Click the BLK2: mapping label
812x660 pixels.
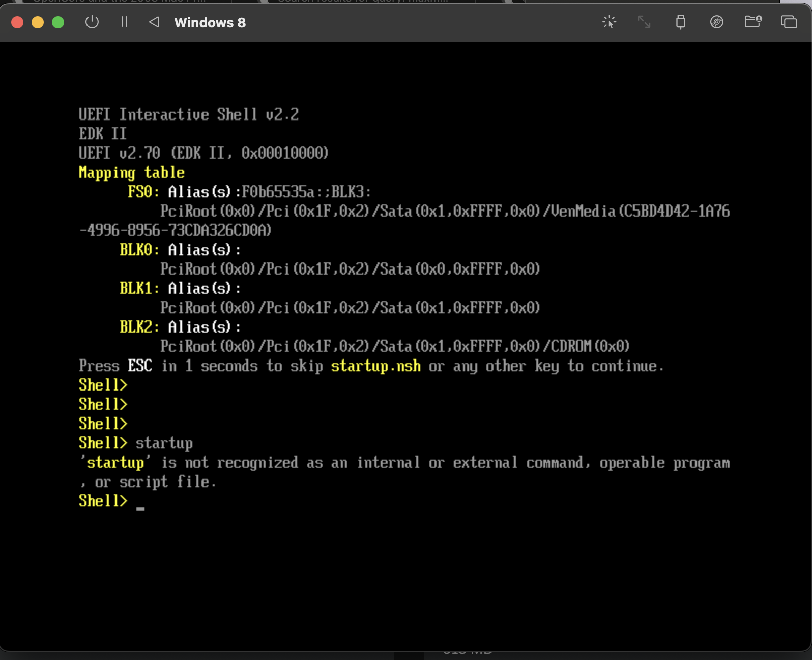pos(139,327)
